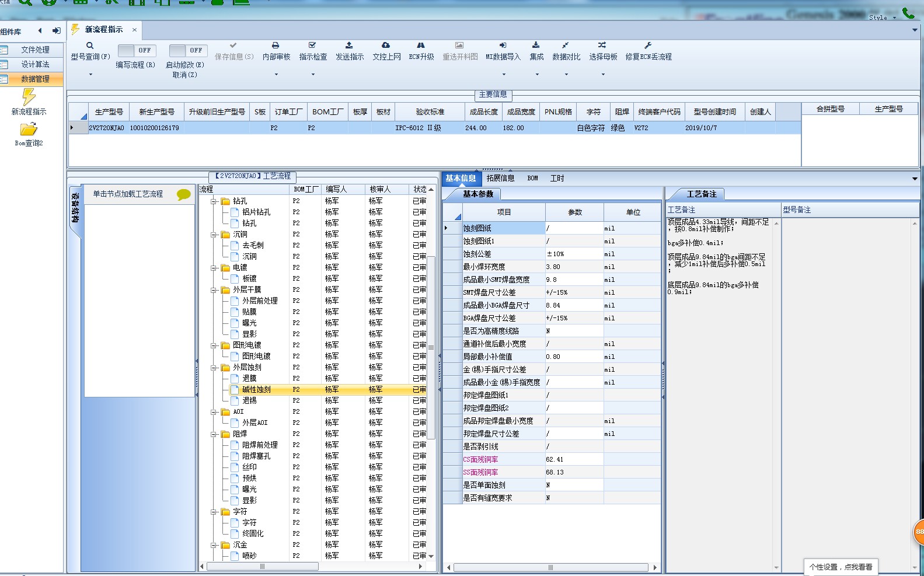Click the sidebar pin arrow icon
Screen dimensions: 924x576
click(x=56, y=31)
